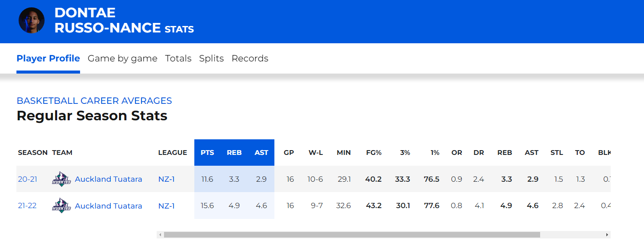Click the team logo in 20-21 row
644x241 pixels.
[x=61, y=179]
